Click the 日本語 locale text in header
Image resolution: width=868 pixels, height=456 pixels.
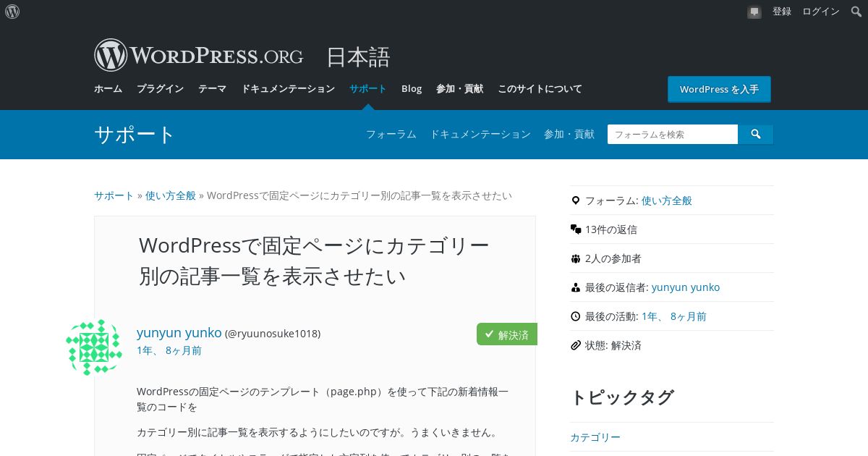[x=358, y=57]
